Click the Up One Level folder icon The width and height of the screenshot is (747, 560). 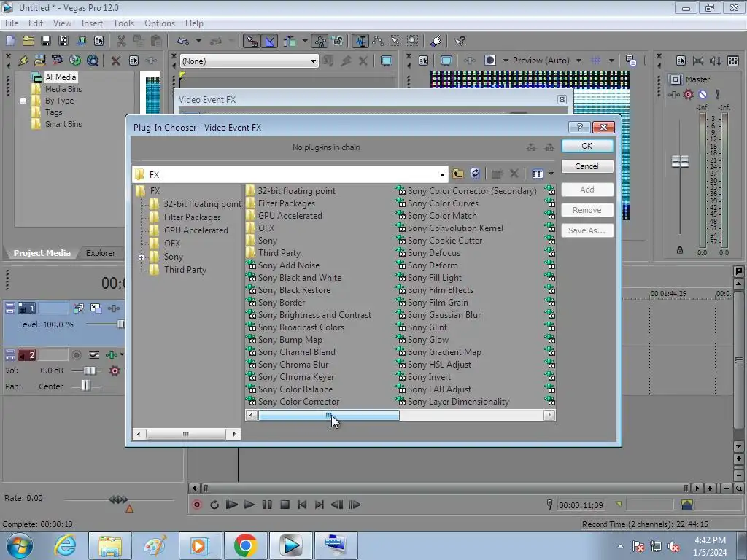point(457,174)
